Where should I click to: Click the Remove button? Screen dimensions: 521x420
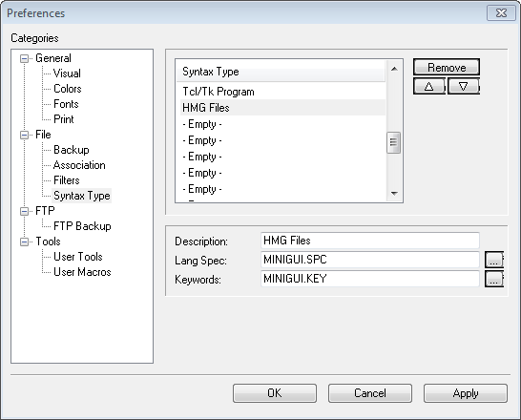447,67
